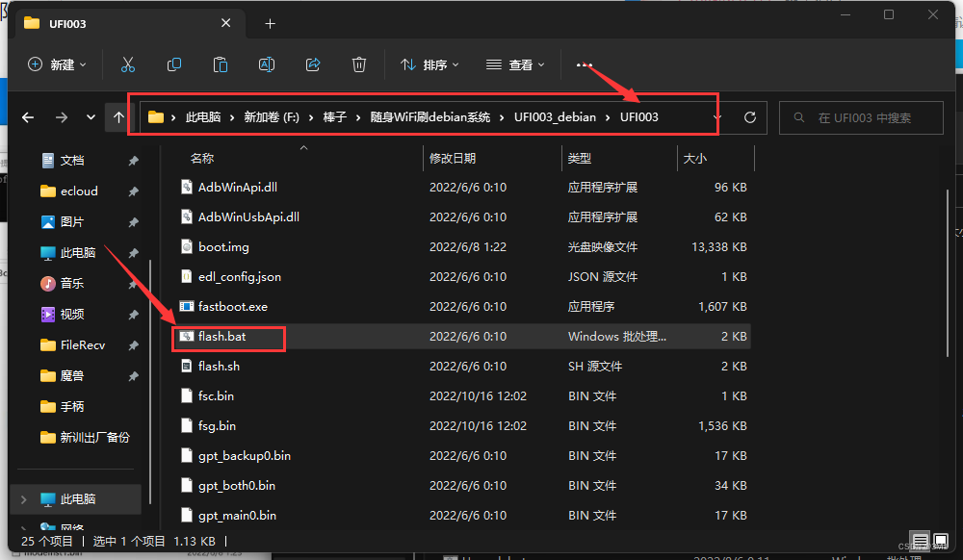Image resolution: width=963 pixels, height=560 pixels.
Task: Click the boot.img disc image icon
Action: pyautogui.click(x=187, y=246)
